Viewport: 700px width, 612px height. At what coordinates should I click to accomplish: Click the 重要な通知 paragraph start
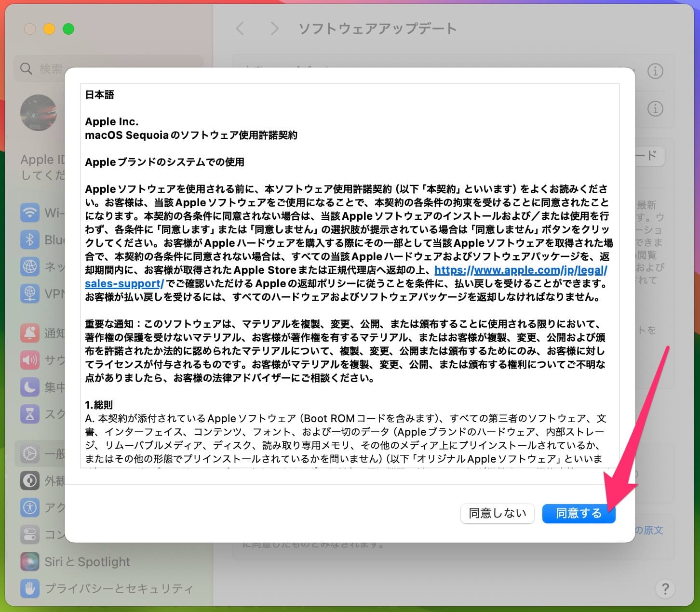coord(109,324)
